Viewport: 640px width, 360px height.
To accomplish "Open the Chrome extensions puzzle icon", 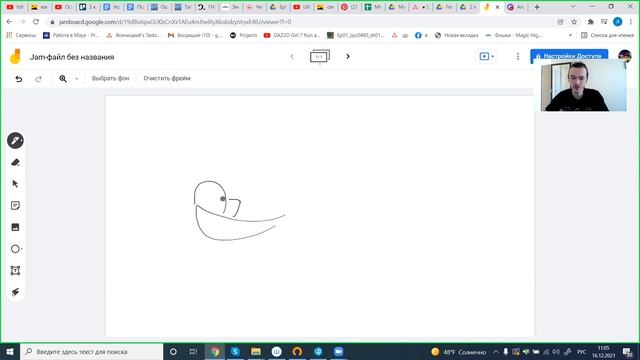I will 590,22.
